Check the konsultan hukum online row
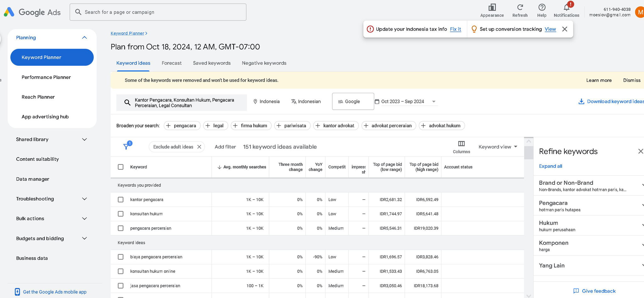 (120, 271)
